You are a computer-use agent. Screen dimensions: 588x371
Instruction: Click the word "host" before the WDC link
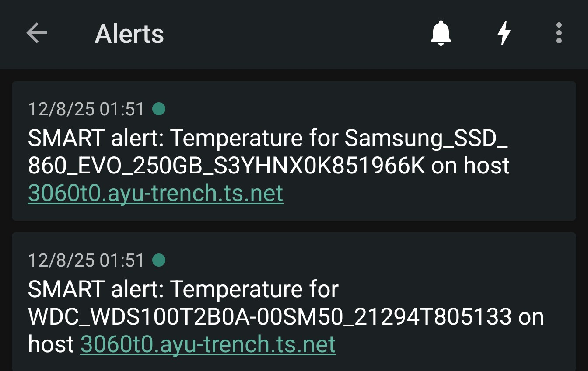[51, 344]
